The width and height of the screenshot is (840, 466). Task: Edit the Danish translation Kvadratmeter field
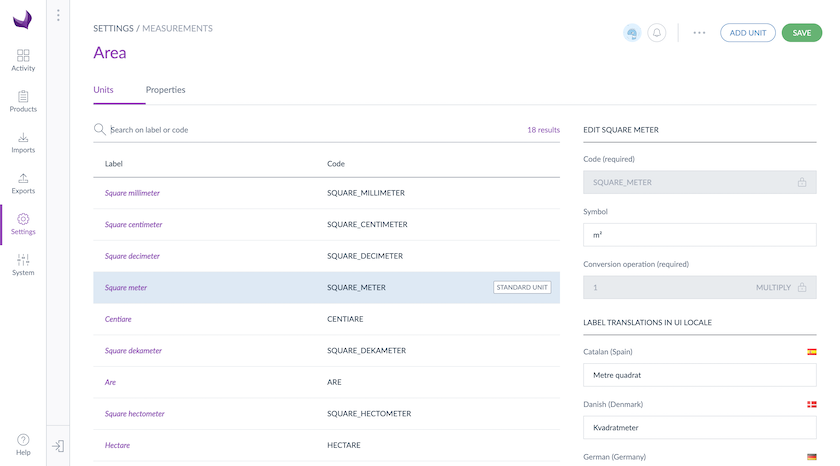pos(700,427)
